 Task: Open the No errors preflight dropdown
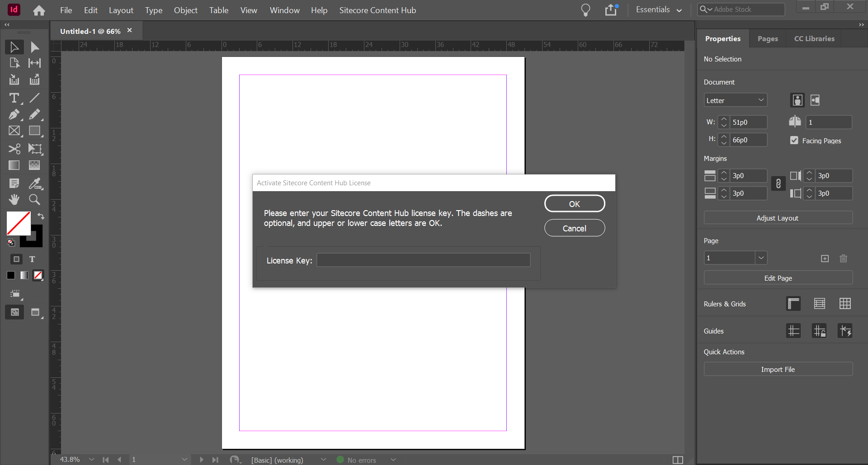click(x=393, y=460)
